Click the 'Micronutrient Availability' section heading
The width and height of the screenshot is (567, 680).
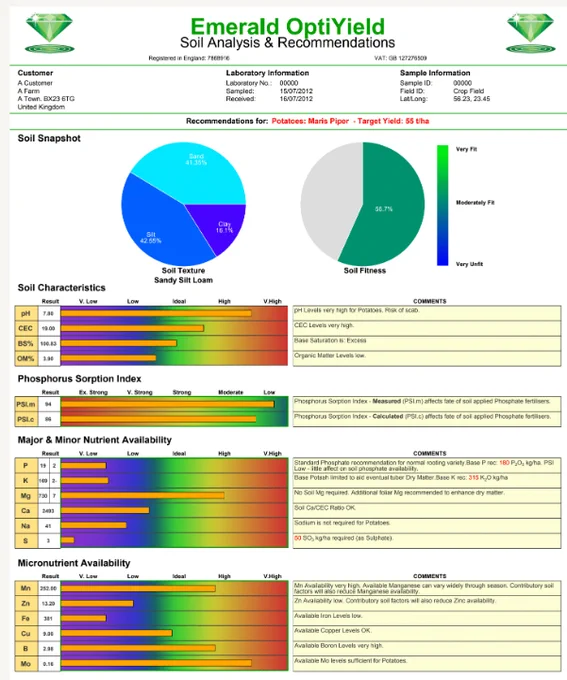coord(74,563)
